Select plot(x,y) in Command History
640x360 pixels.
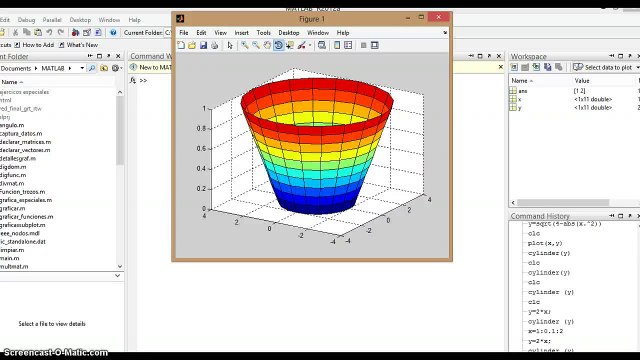[x=544, y=243]
